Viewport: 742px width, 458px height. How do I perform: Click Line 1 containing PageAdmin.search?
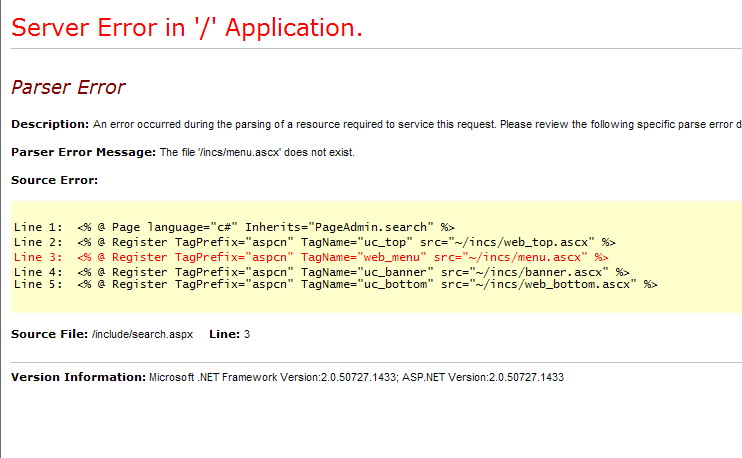[235, 228]
